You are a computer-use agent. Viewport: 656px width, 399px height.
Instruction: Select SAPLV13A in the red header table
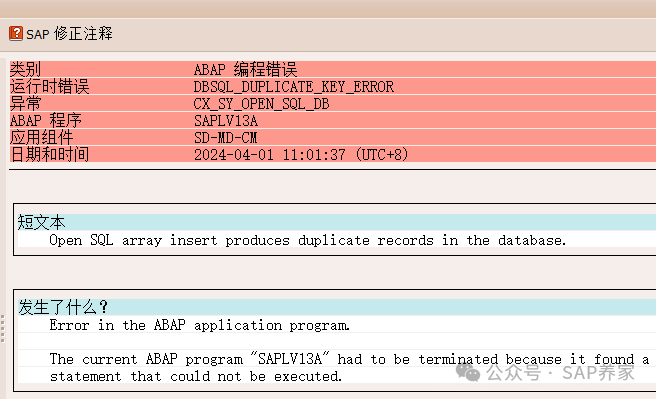[x=226, y=121]
